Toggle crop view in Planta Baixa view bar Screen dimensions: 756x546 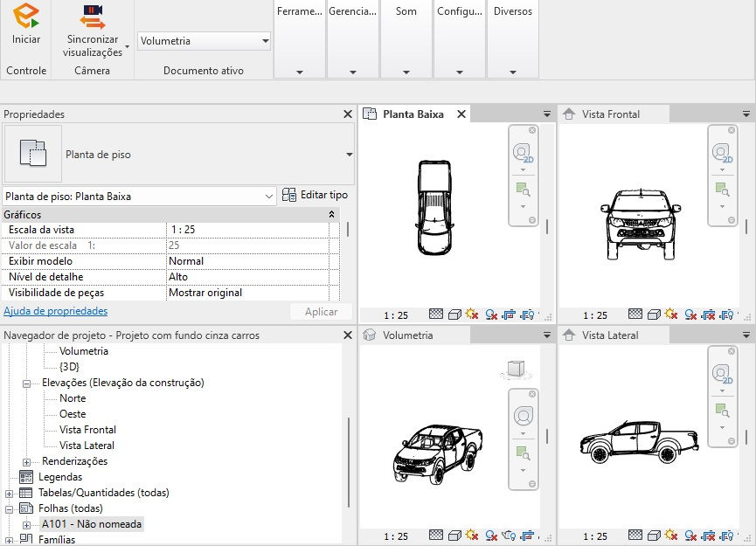coord(509,314)
